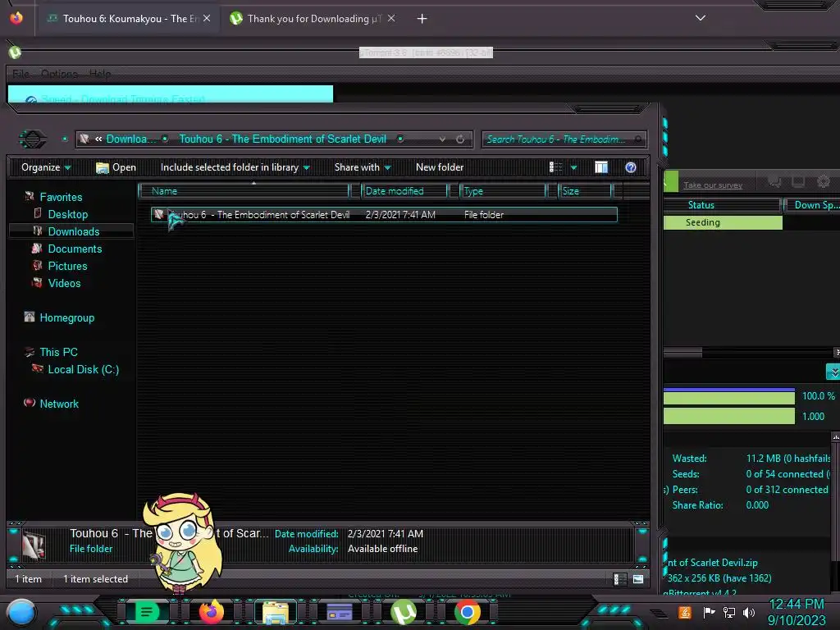
Task: Open the uTorrent Help menu
Action: pyautogui.click(x=100, y=74)
